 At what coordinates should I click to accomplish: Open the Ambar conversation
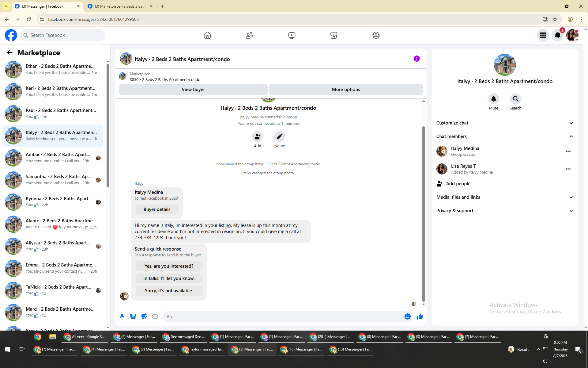53,158
